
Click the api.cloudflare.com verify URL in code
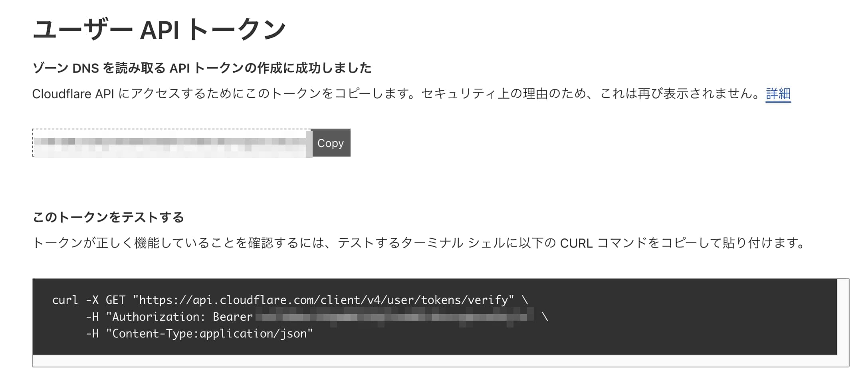(323, 300)
